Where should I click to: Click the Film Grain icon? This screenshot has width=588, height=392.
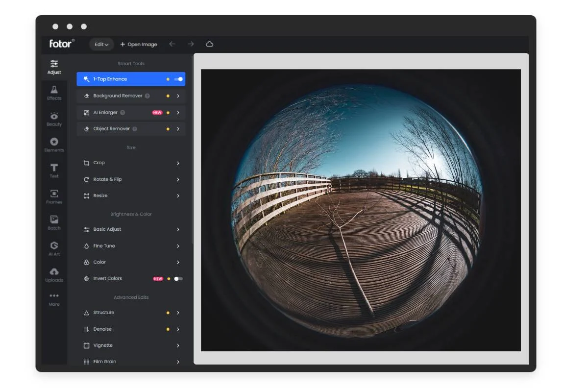click(87, 362)
